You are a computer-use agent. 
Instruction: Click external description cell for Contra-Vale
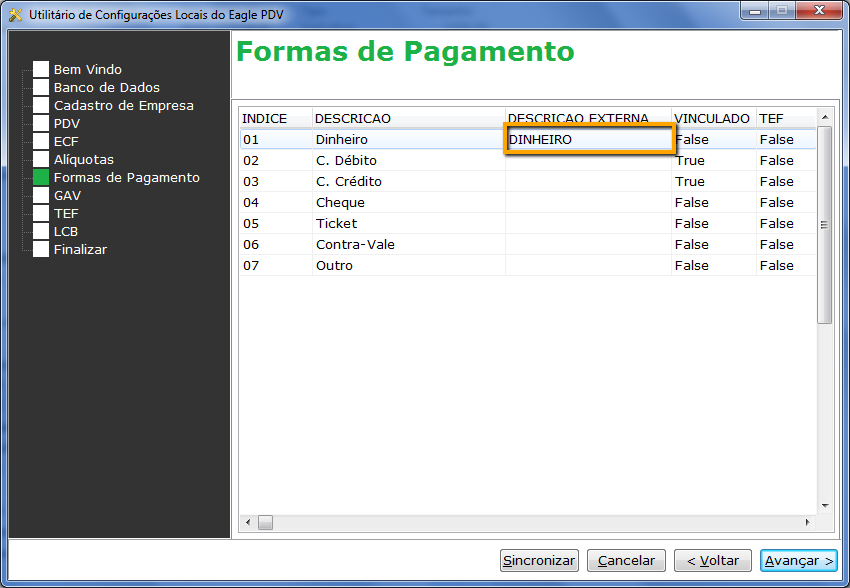[x=588, y=244]
